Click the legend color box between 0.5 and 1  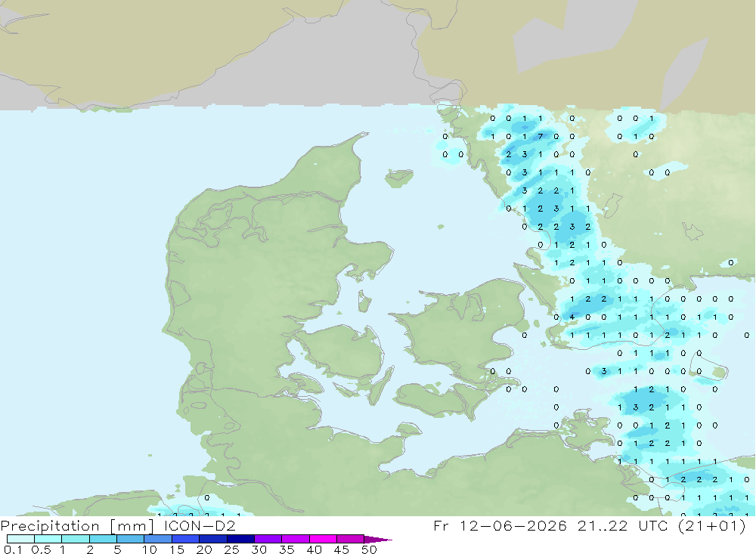coord(48,539)
